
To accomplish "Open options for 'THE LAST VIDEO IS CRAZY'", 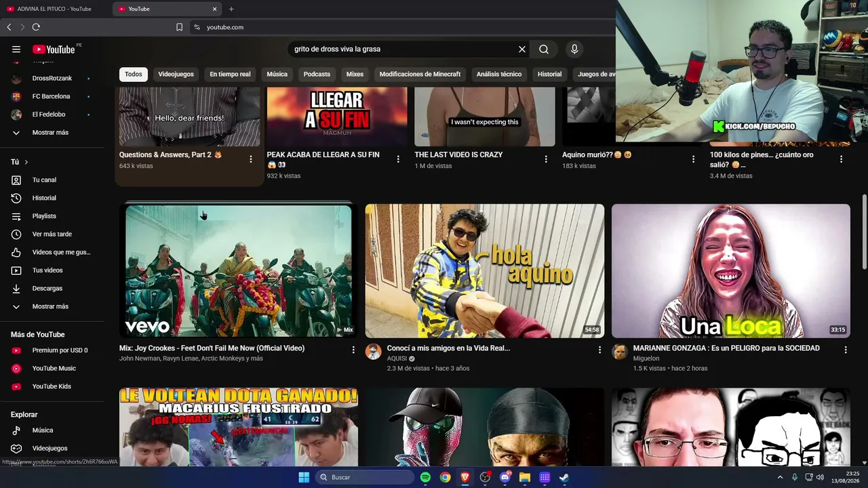I will (x=546, y=159).
